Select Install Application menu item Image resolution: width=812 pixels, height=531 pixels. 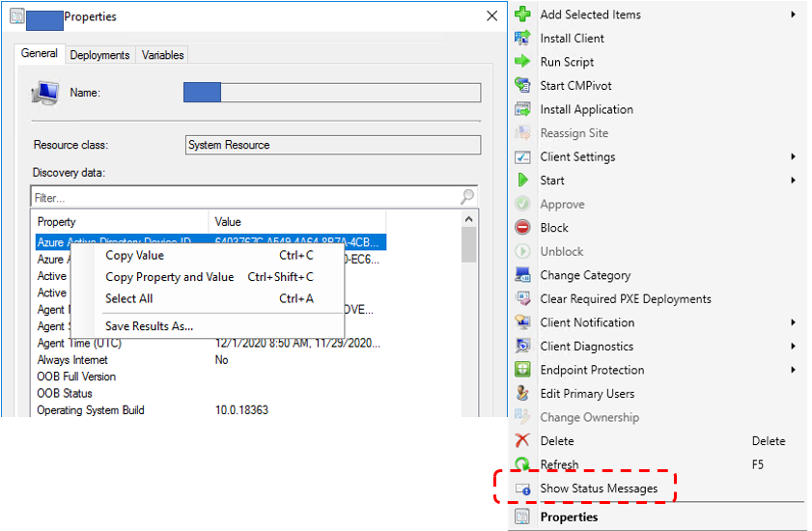(x=587, y=109)
